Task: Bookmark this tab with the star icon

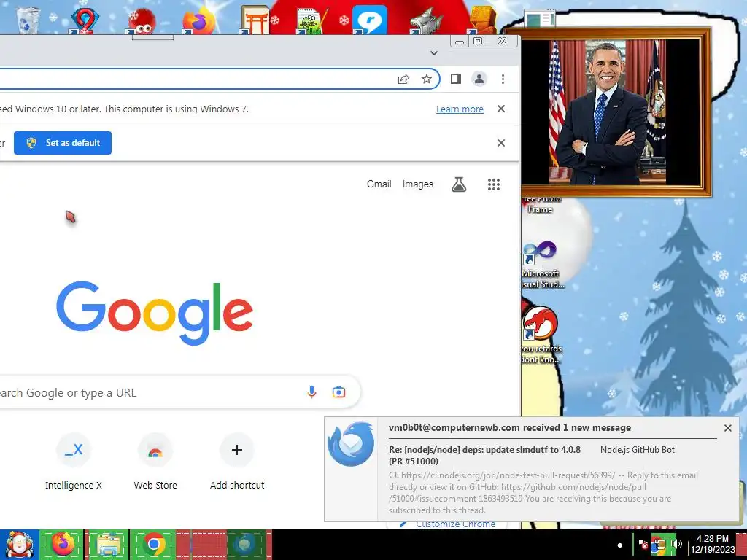Action: tap(426, 79)
